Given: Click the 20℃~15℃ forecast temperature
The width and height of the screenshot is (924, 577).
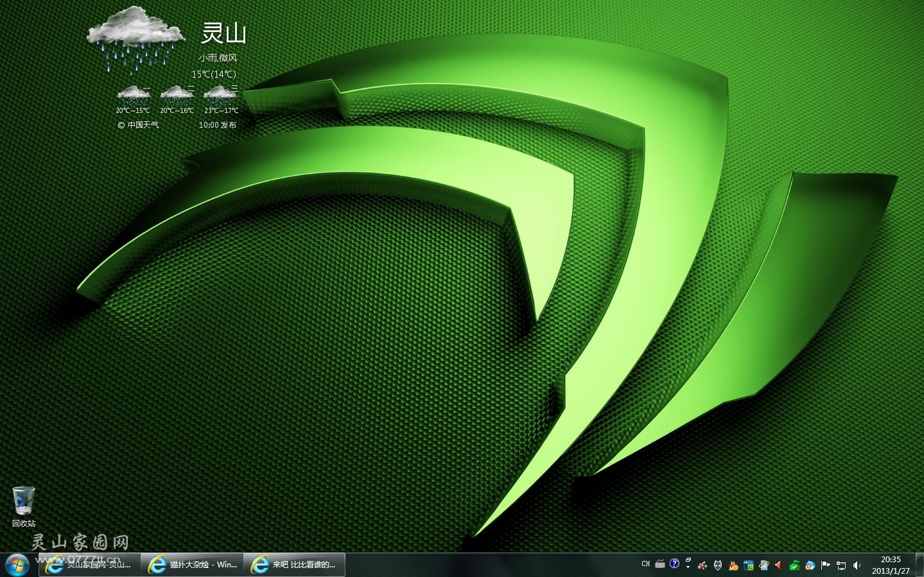Looking at the screenshot, I should coord(133,110).
